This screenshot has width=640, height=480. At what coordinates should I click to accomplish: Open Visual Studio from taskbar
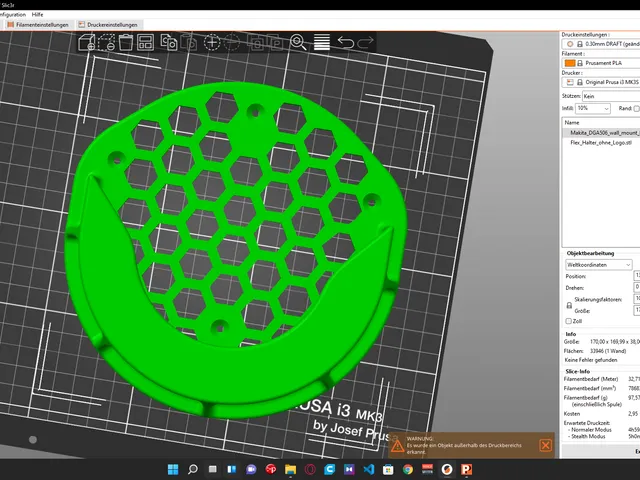[349, 469]
